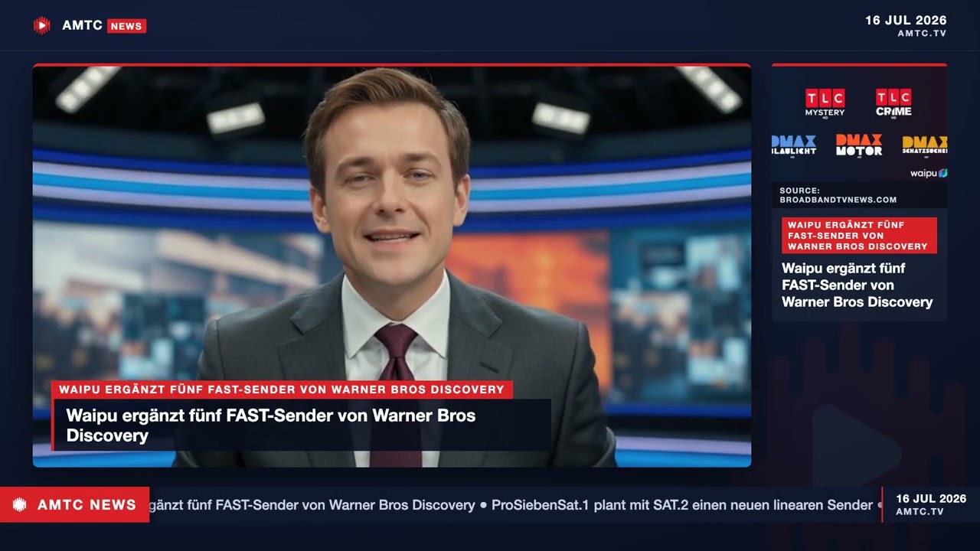Viewport: 980px width, 551px height.
Task: Click the DMAX Motor channel logo
Action: [859, 145]
